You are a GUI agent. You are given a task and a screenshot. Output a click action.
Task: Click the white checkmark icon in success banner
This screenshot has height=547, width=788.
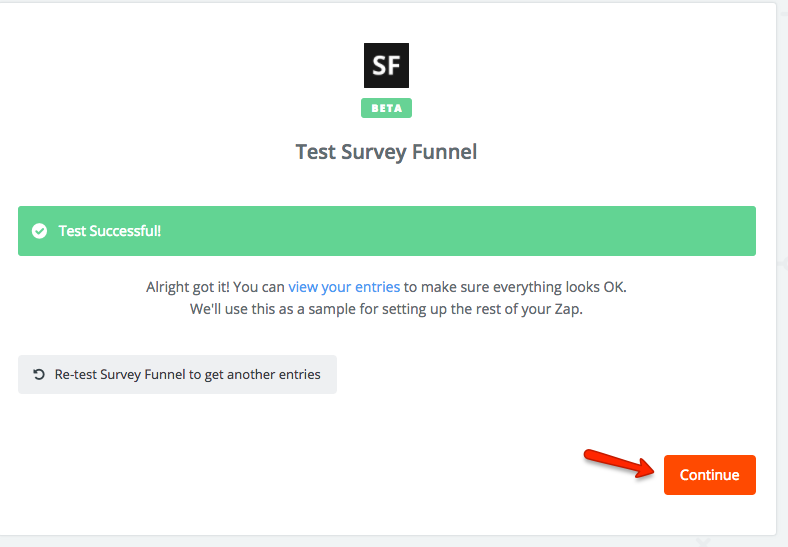[39, 231]
